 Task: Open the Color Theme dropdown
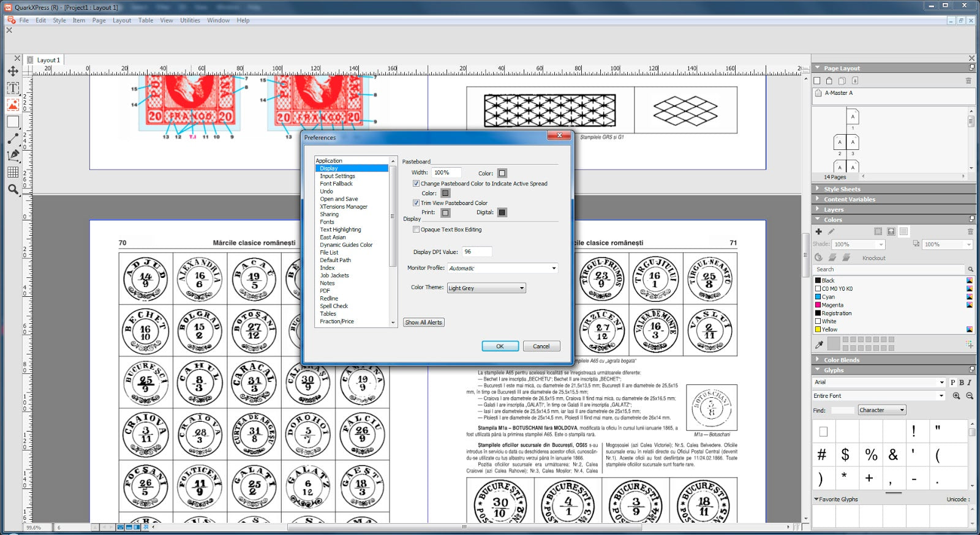486,288
